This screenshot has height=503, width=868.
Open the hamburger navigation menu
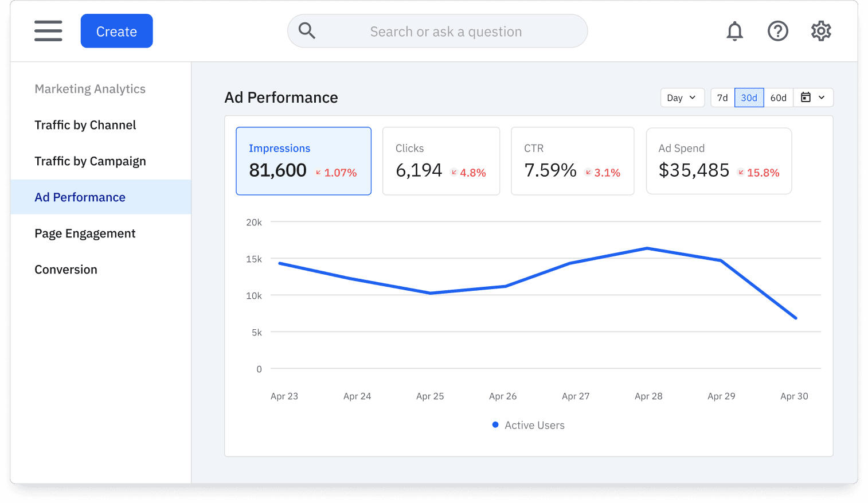tap(48, 31)
